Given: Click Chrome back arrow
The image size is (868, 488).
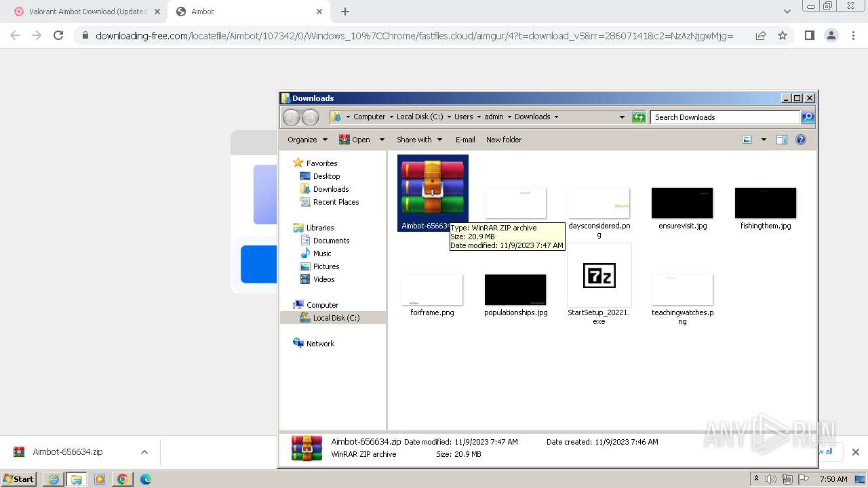Looking at the screenshot, I should pyautogui.click(x=15, y=35).
